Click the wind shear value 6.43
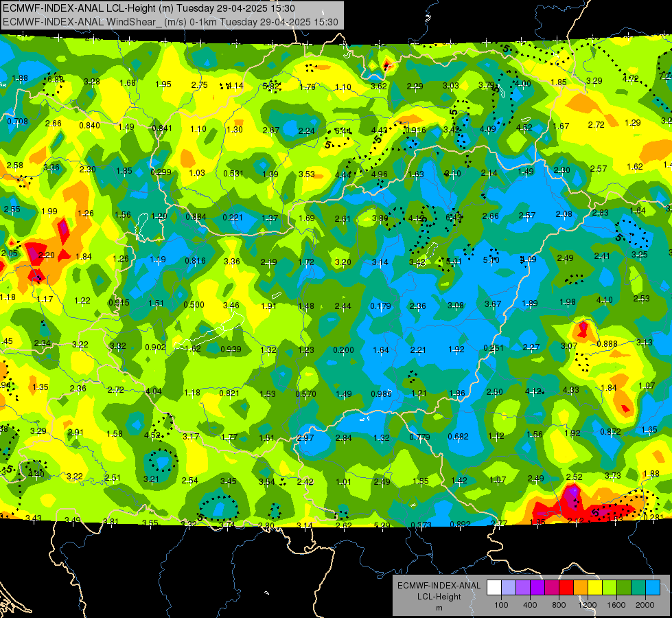 [x=454, y=218]
